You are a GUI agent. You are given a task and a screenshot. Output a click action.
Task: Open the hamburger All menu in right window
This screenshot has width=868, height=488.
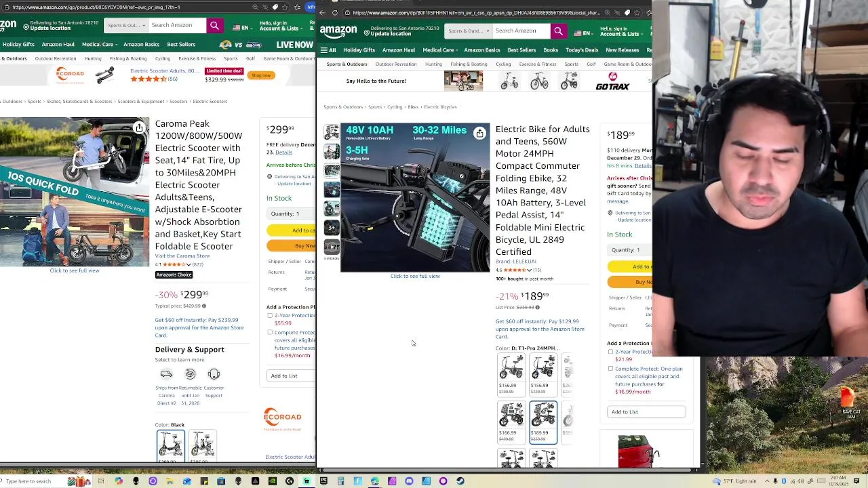click(328, 50)
